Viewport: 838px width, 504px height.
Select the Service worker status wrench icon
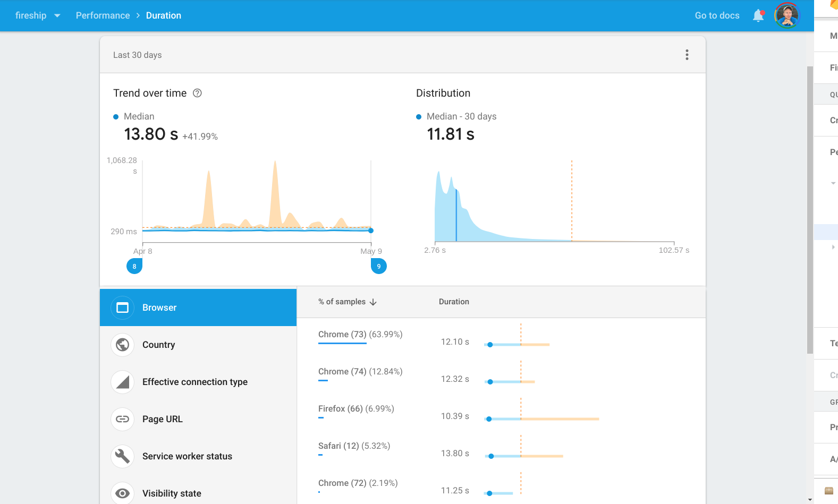point(123,456)
